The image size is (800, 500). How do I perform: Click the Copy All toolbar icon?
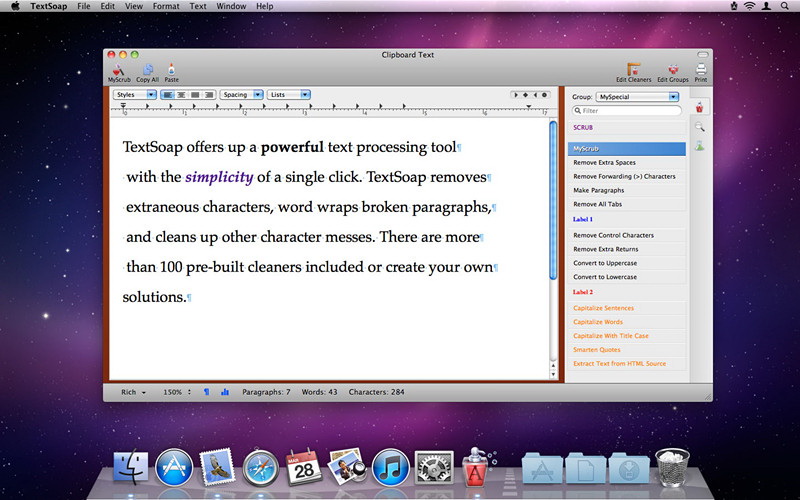click(x=147, y=70)
